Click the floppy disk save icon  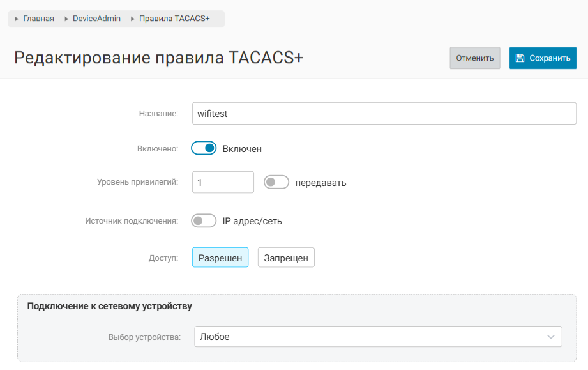tap(520, 58)
